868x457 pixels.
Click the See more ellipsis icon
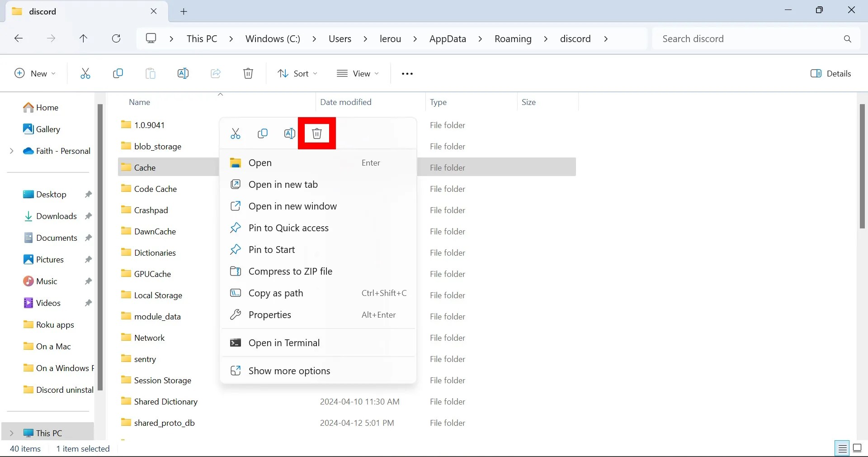pyautogui.click(x=406, y=73)
